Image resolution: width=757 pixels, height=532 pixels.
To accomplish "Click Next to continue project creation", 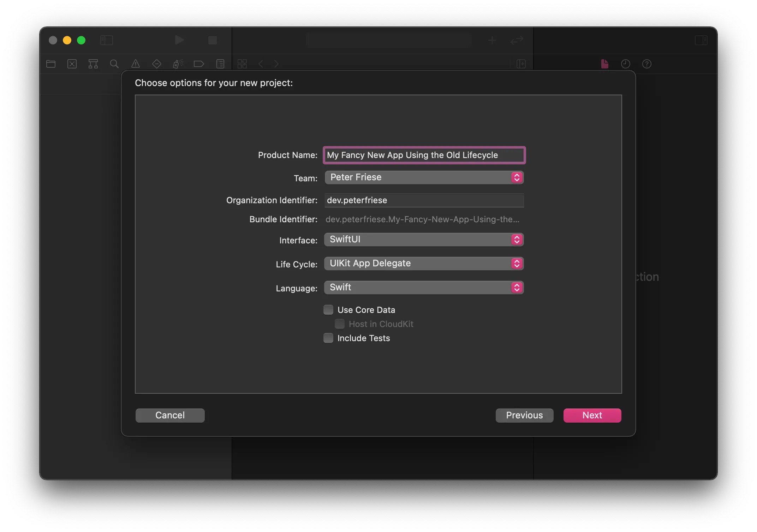I will click(592, 415).
